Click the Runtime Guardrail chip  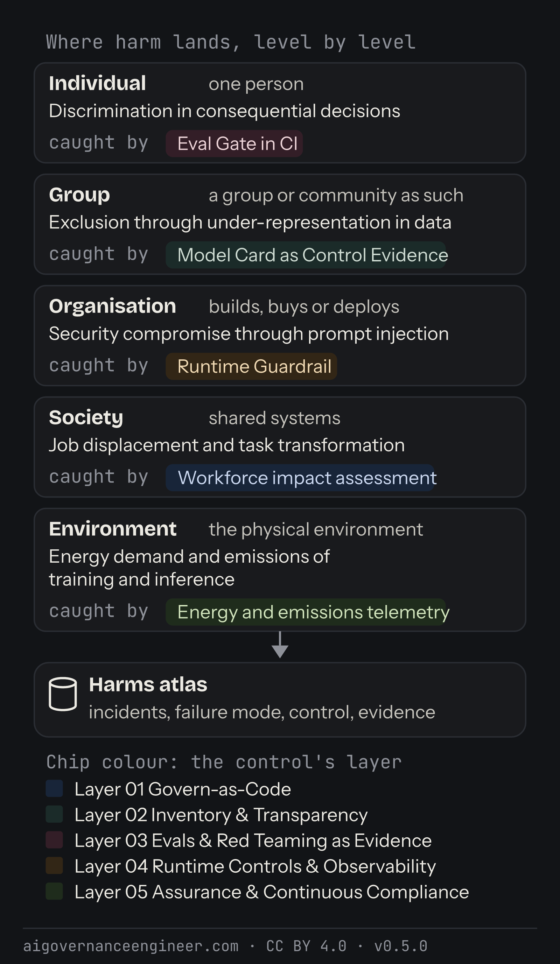[x=251, y=366]
